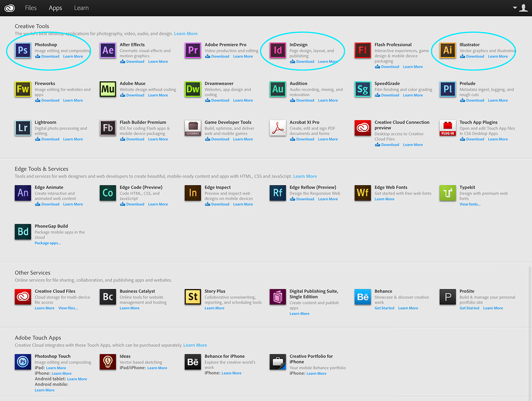Click Learn More next to Creative Tools description
This screenshot has width=532, height=401.
(x=186, y=34)
